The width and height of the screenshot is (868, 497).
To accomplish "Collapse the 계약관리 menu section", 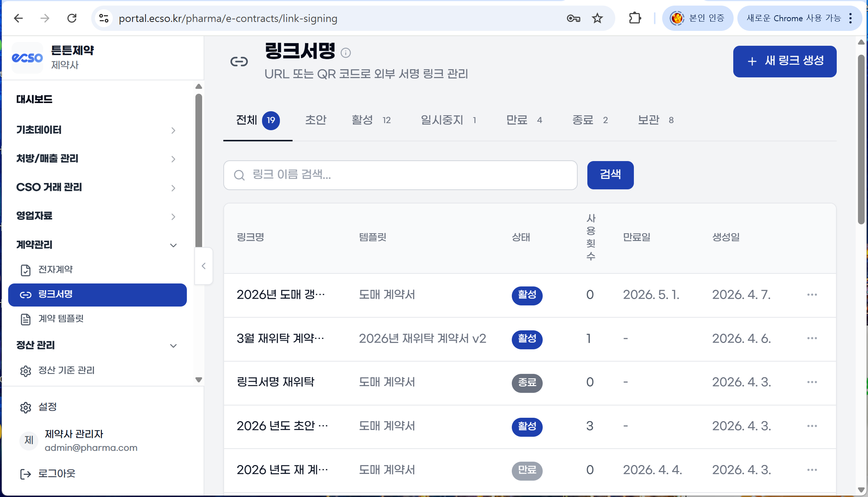I will (173, 245).
